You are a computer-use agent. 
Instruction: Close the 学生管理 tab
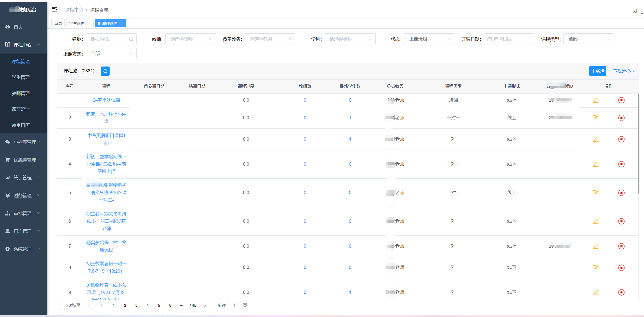click(x=88, y=23)
